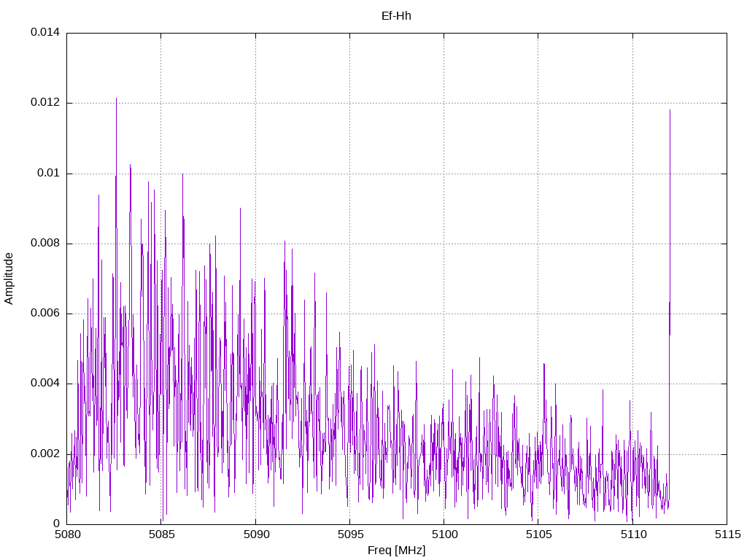
Task: Click the 5100 x-axis tick label
Action: [x=444, y=534]
